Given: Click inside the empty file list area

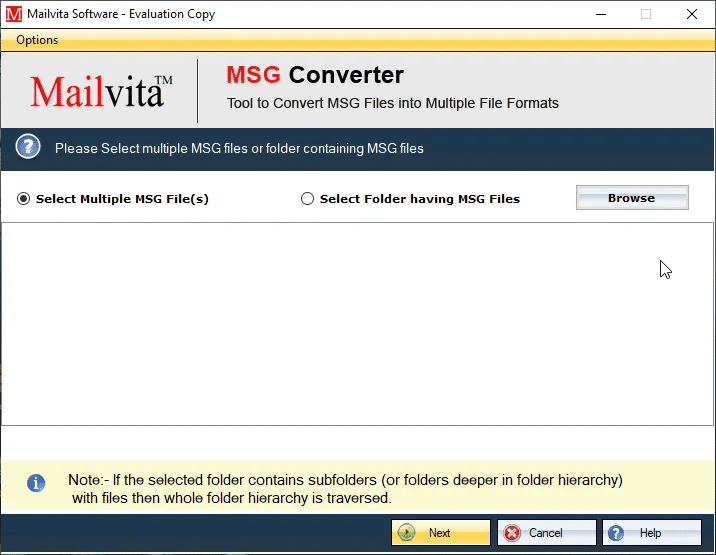Looking at the screenshot, I should tap(357, 324).
